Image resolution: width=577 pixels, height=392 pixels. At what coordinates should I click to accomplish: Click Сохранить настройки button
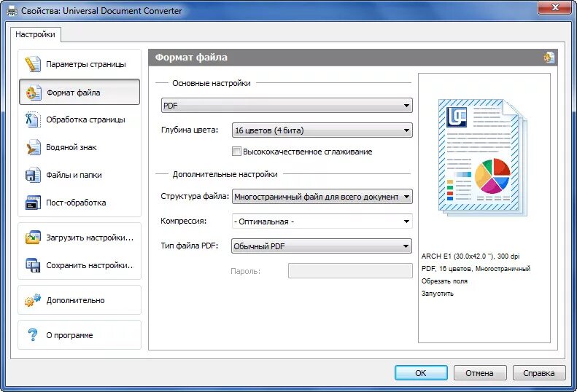(80, 265)
